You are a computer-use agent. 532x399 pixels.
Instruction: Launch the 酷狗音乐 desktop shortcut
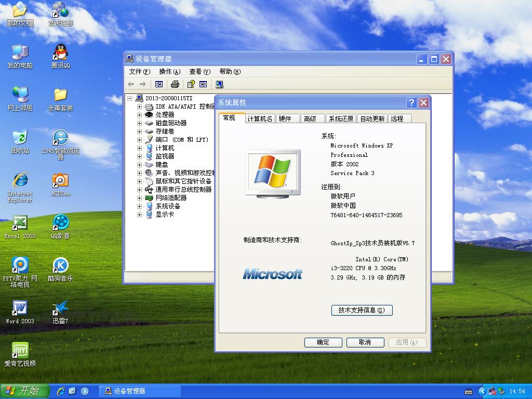coord(60,270)
